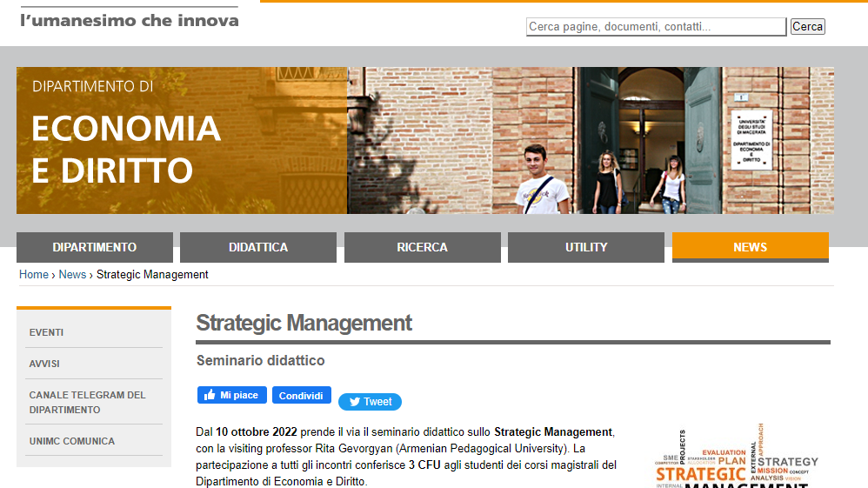The height and width of the screenshot is (488, 868).
Task: Share the page with Condividi button
Action: click(301, 395)
